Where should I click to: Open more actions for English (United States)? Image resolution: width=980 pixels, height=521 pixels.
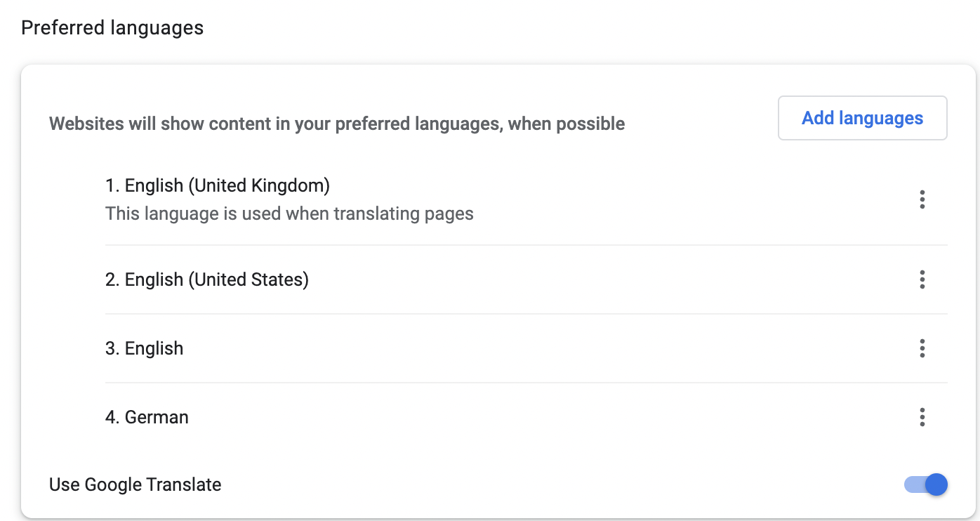pos(922,279)
